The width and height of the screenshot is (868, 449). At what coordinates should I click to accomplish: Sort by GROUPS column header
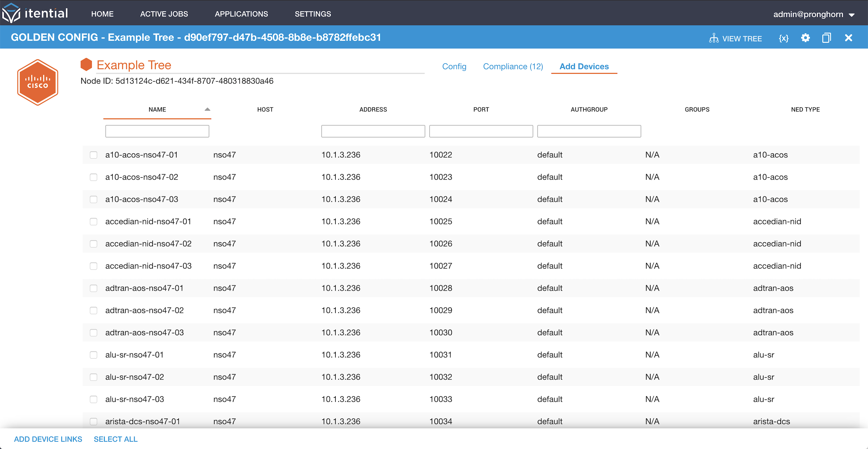(x=697, y=109)
